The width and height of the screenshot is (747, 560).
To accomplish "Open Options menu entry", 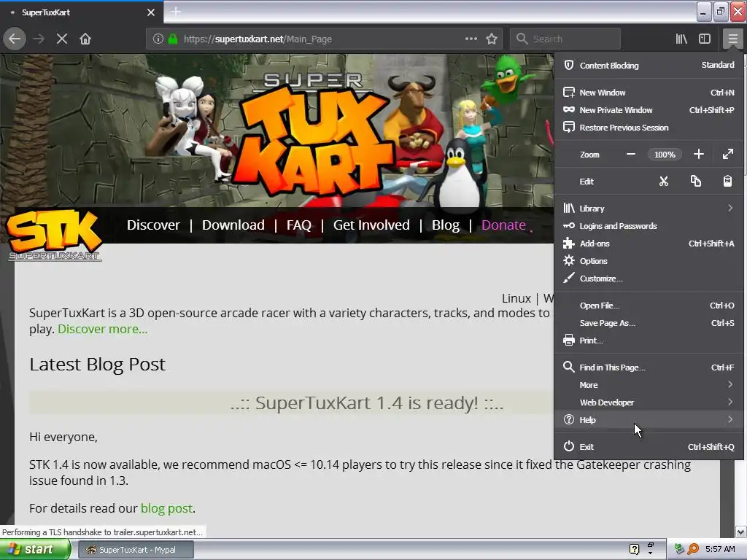I will point(649,261).
